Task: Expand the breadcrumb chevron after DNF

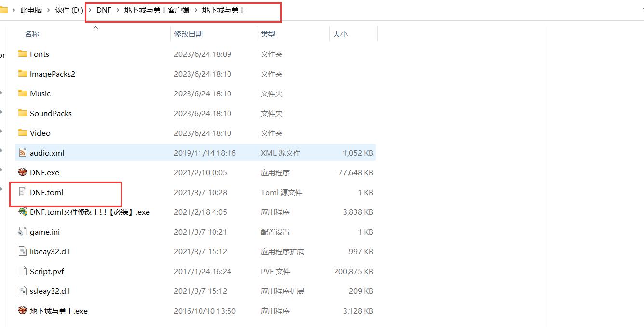Action: [117, 9]
